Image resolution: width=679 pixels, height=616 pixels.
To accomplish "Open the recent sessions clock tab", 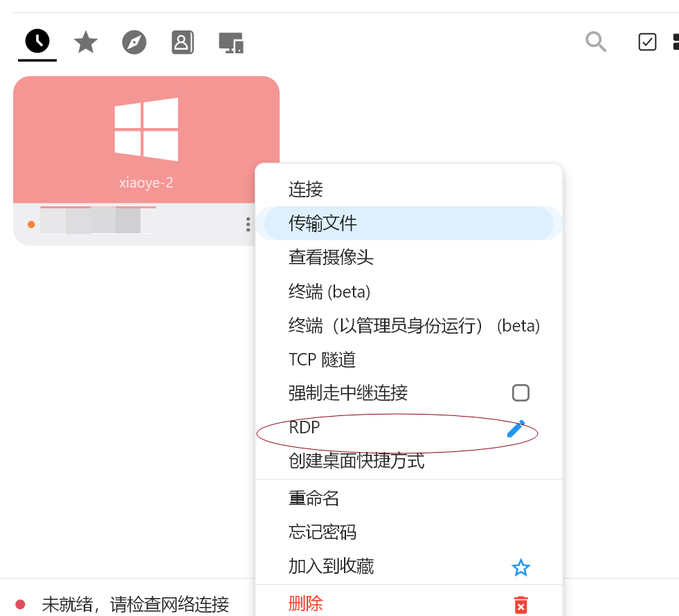I will pos(37,42).
